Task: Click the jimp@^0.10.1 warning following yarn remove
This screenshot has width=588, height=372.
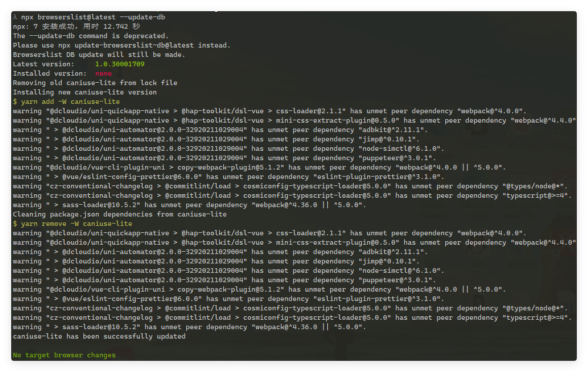Action: pos(216,262)
